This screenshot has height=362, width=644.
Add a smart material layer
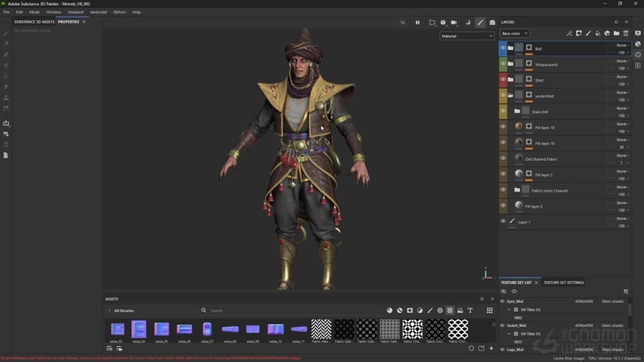click(x=607, y=33)
